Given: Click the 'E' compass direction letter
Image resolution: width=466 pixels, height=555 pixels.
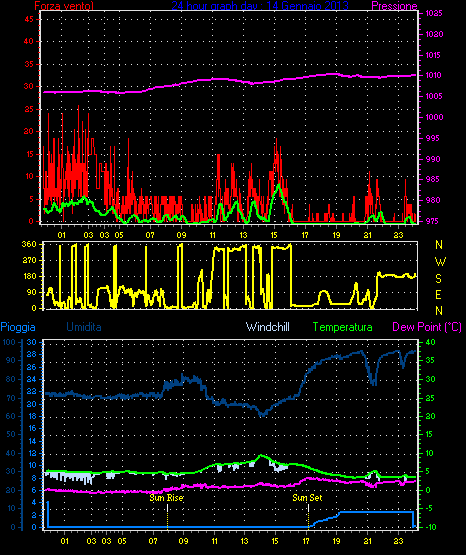Looking at the screenshot, I should [438, 294].
